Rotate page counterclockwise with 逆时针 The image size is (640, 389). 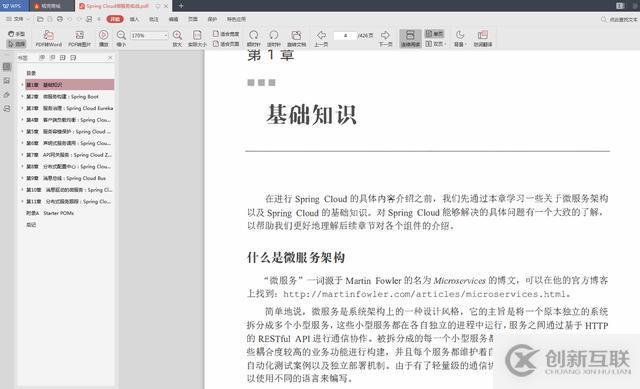(273, 38)
